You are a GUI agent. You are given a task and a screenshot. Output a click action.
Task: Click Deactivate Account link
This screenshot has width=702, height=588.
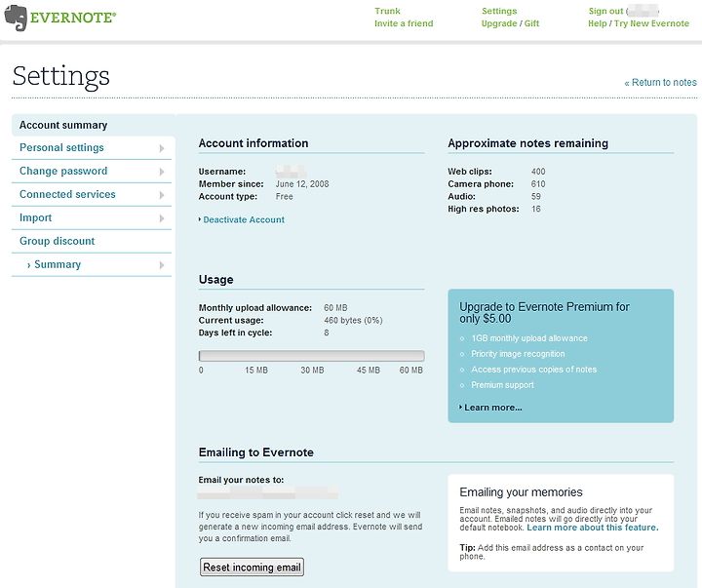244,219
